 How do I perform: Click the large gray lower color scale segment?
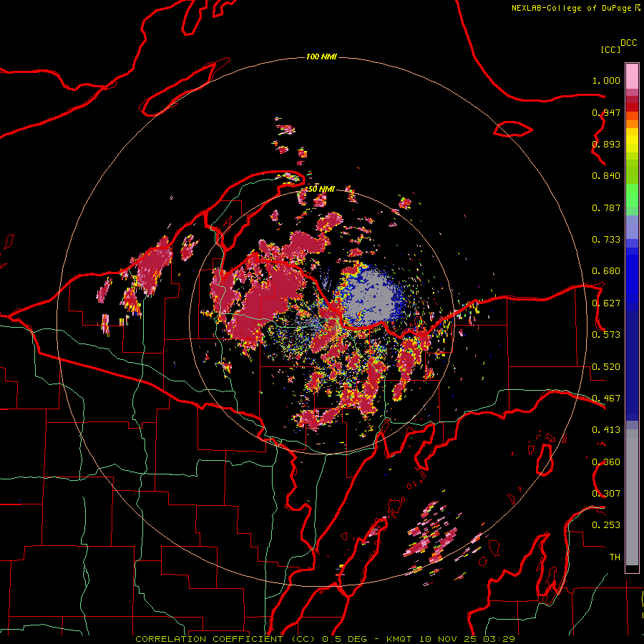pos(632,497)
